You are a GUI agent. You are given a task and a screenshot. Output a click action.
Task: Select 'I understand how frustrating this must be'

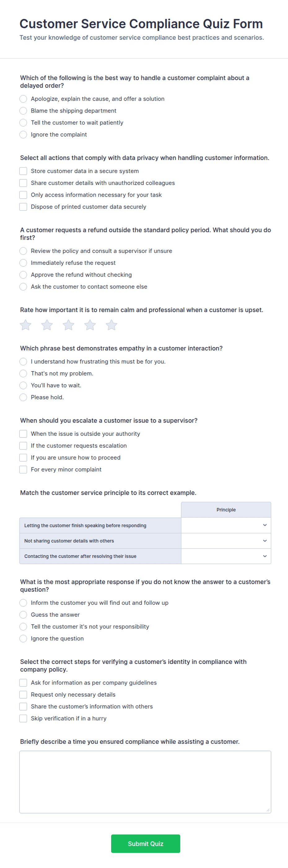[23, 362]
